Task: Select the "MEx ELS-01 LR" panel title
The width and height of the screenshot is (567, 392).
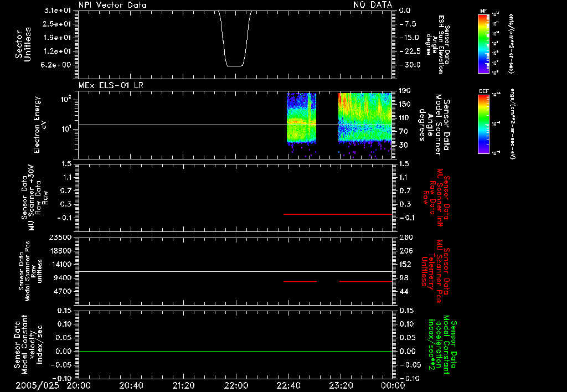Action: pyautogui.click(x=111, y=85)
